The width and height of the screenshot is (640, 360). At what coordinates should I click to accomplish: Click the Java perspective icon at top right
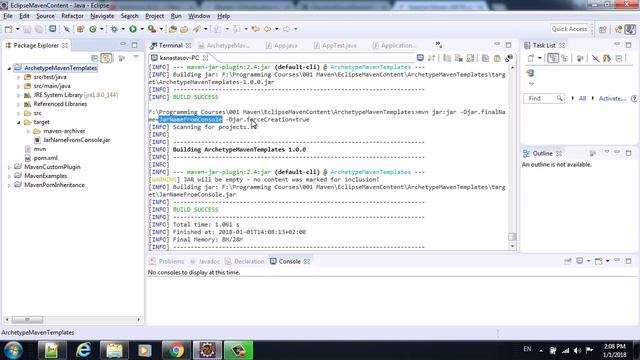pyautogui.click(x=630, y=29)
